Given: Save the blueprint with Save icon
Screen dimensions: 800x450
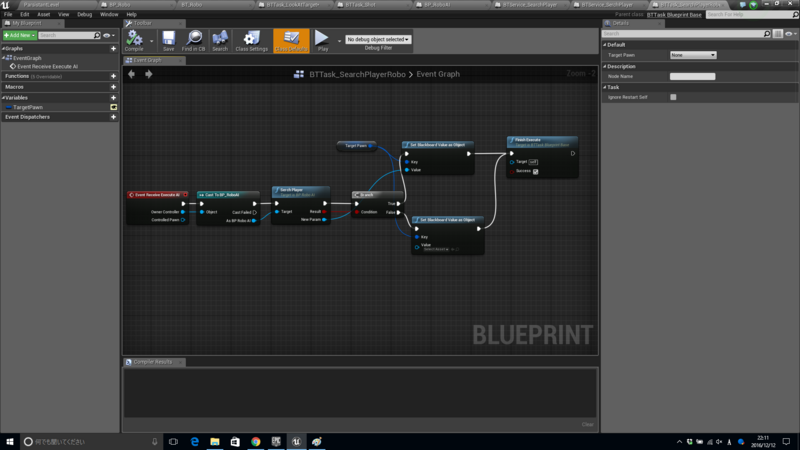Looking at the screenshot, I should click(168, 41).
